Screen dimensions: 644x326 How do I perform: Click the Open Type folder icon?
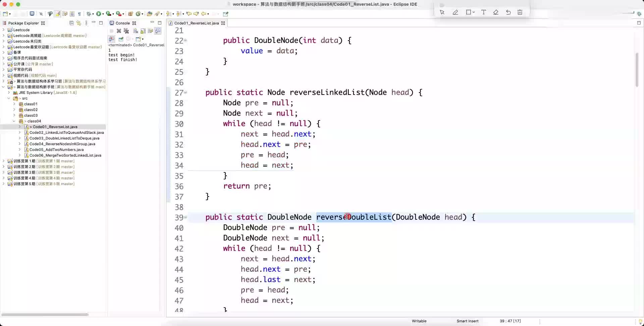[150, 14]
